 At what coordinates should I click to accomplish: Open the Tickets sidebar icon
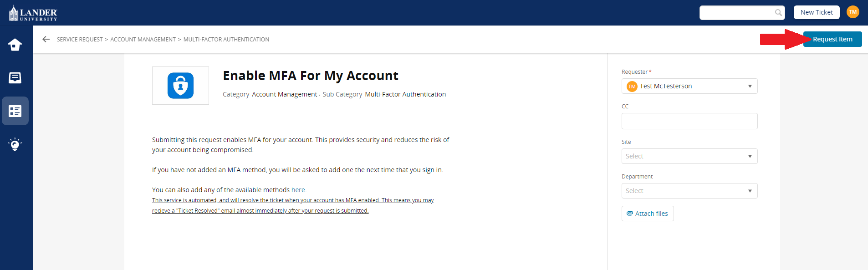[15, 78]
